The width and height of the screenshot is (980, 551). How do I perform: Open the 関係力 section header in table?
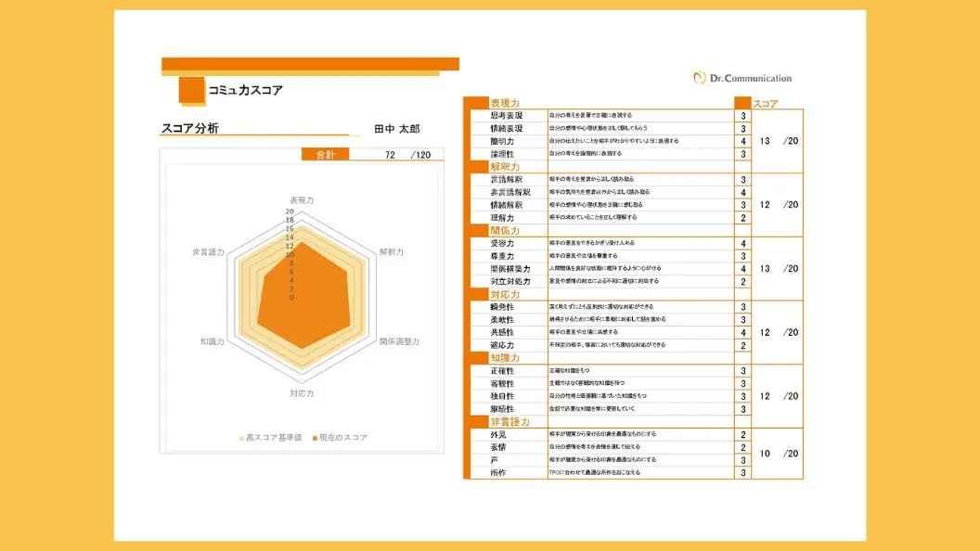click(x=504, y=230)
